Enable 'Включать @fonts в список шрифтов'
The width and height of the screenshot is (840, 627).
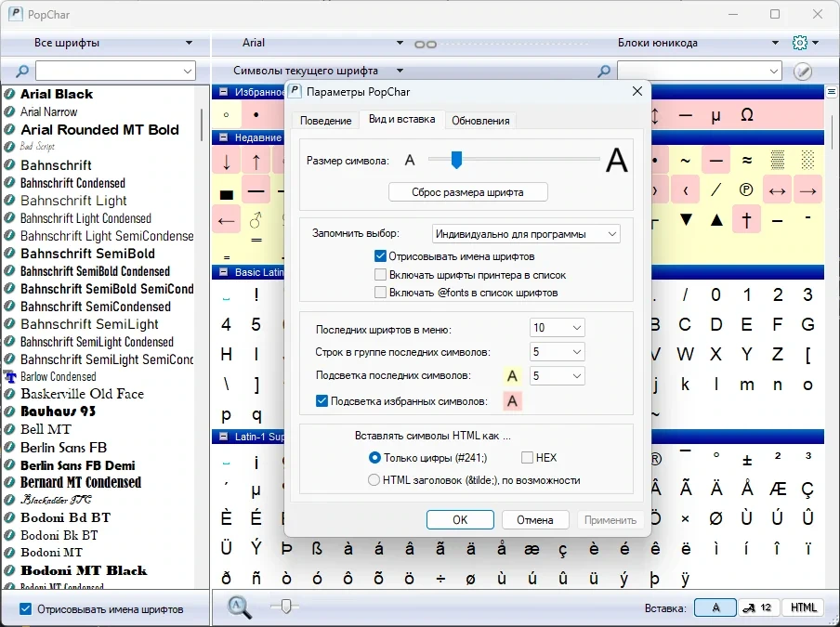pyautogui.click(x=380, y=293)
